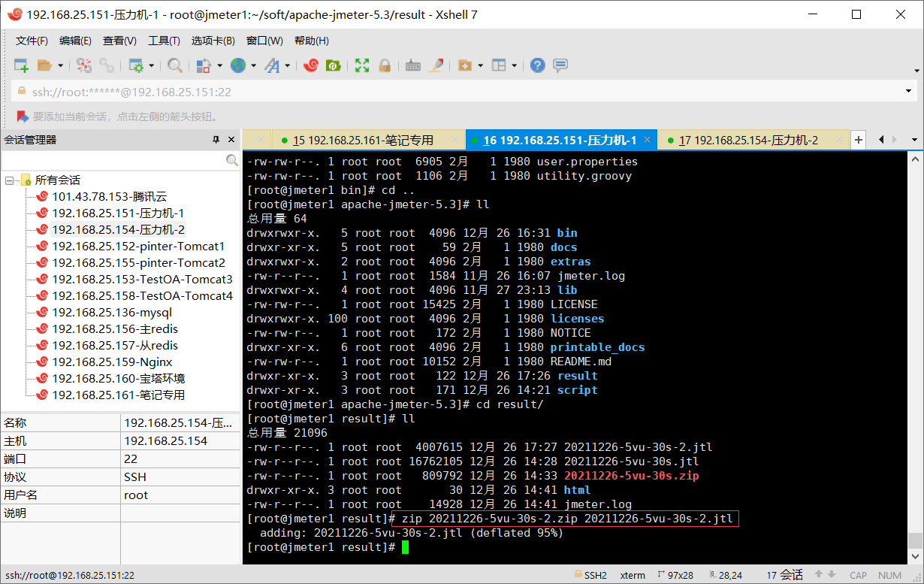Click the status bar down arrow icon
This screenshot has height=584, width=924.
pos(833,575)
